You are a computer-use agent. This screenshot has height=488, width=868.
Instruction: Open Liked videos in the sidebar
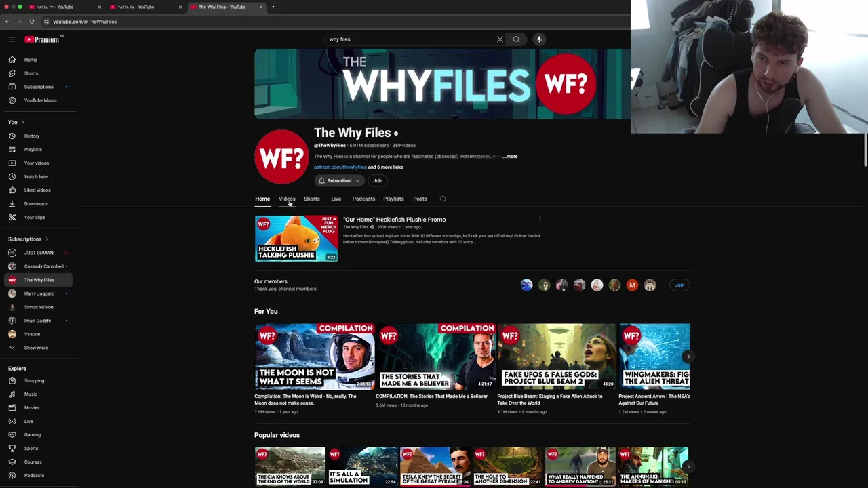[39, 190]
